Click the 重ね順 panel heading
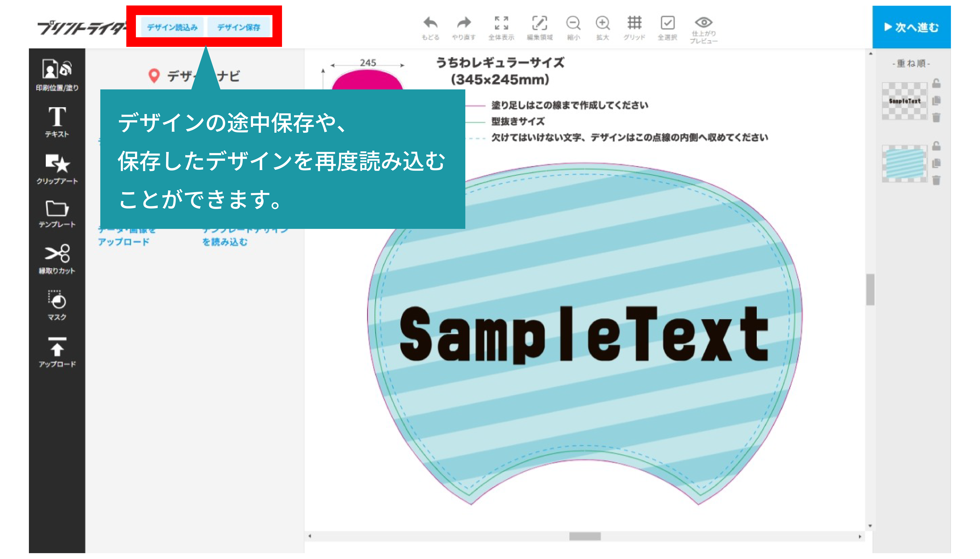Screen dimensions: 980x559 click(x=911, y=63)
